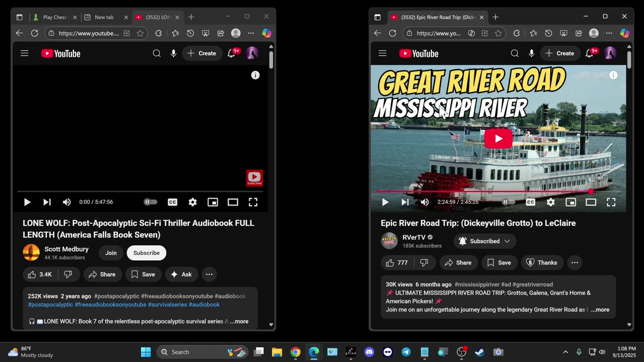Viewport: 644px width, 362px height.
Task: Play the LONE WOLF audiobook video
Action: pyautogui.click(x=27, y=202)
